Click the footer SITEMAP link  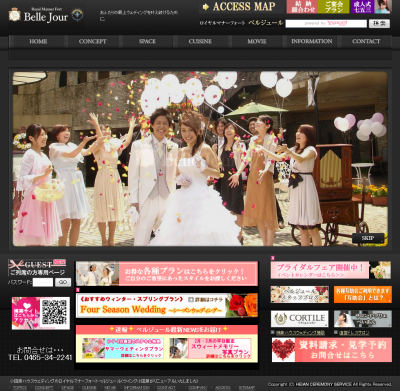click(x=247, y=388)
